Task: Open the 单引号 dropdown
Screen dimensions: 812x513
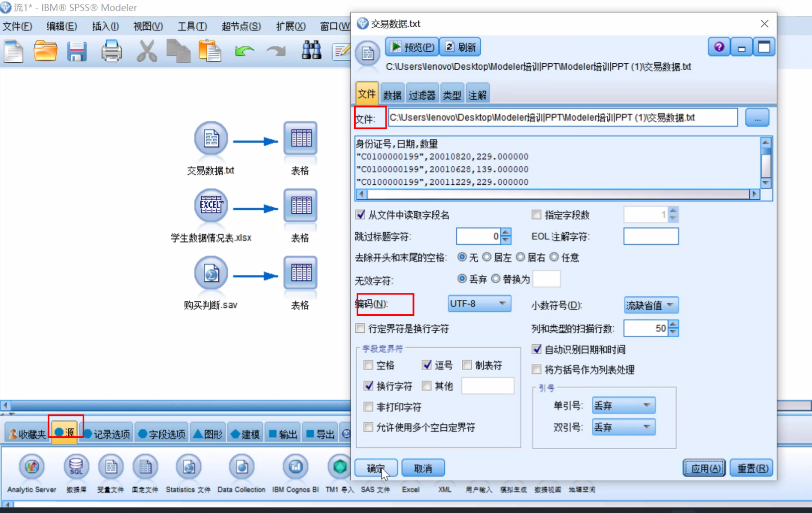Action: (x=624, y=405)
